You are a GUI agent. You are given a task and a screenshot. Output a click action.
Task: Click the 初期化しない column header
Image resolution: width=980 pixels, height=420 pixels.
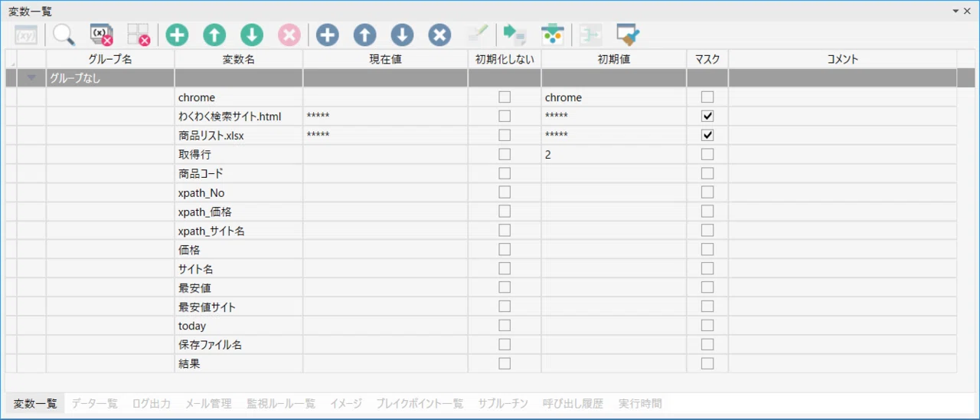[505, 59]
